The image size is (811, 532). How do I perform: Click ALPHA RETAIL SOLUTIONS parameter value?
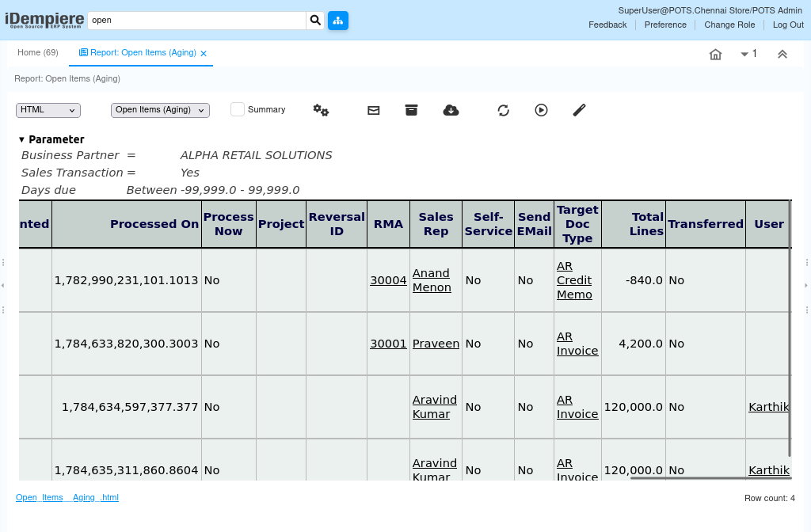click(256, 155)
